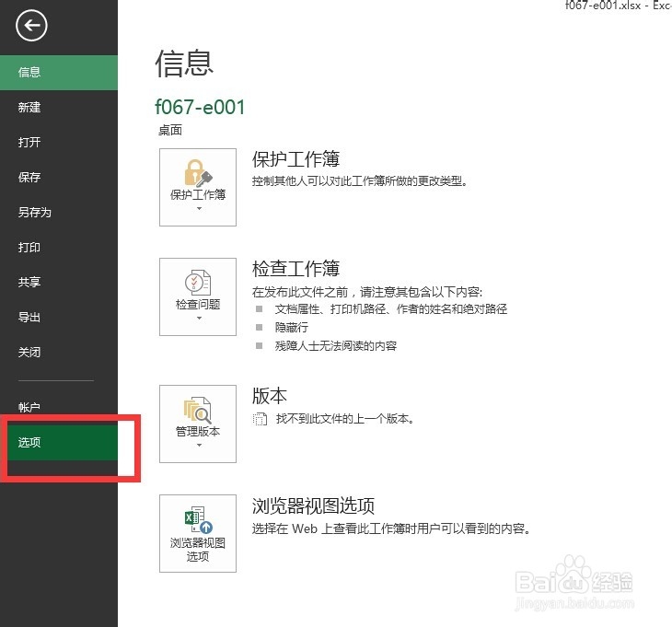Click the 检查问题 checklist icon
Screen dimensions: 672x627
[x=198, y=283]
